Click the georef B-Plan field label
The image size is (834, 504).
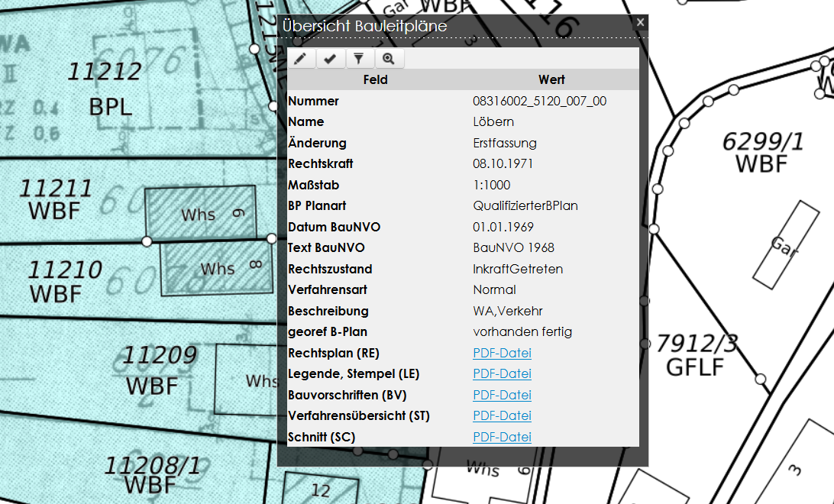tap(328, 331)
